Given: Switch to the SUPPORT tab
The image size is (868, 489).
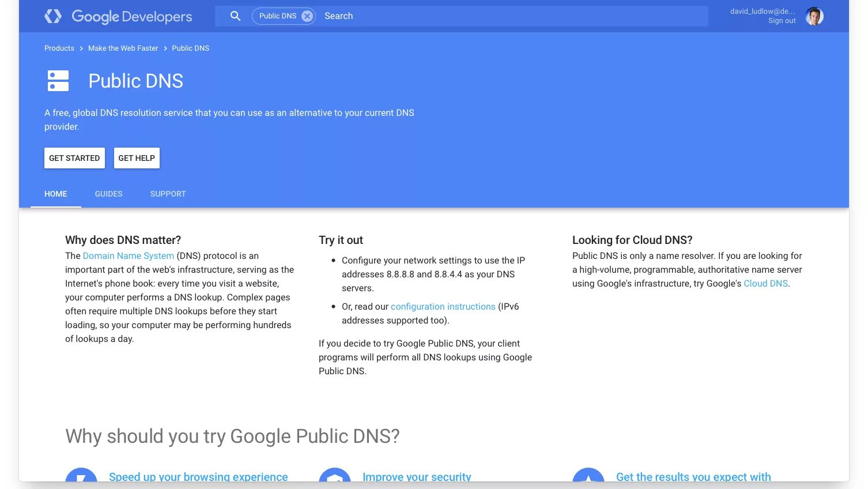Looking at the screenshot, I should (168, 194).
